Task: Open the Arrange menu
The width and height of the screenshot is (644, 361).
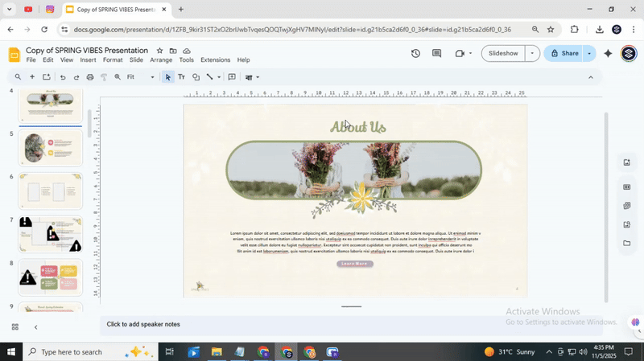Action: (x=161, y=60)
